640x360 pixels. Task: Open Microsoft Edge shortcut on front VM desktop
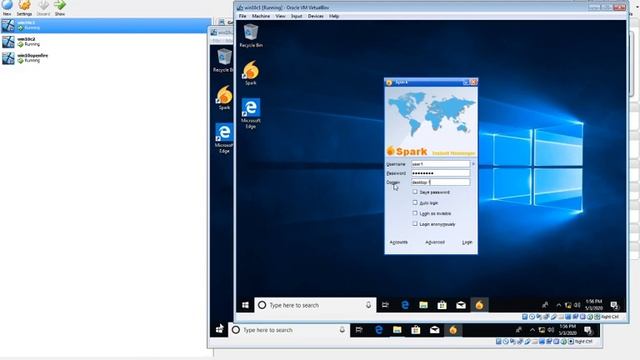(x=251, y=113)
